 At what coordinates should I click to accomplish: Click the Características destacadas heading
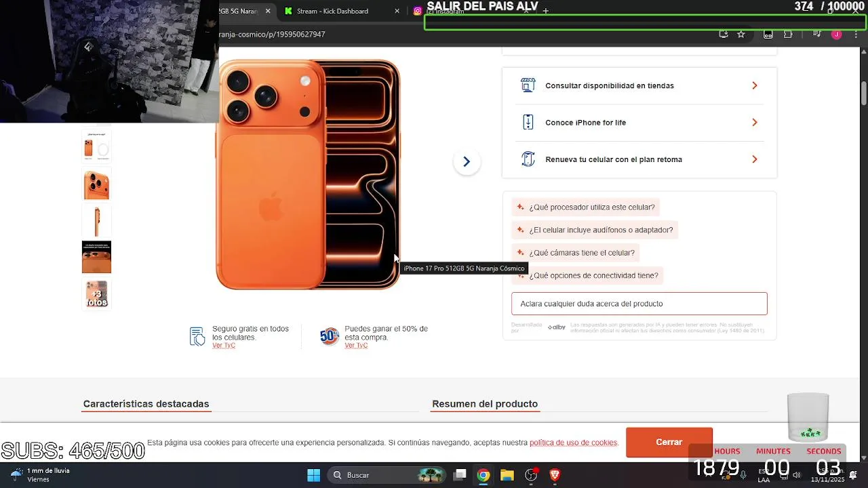pyautogui.click(x=146, y=404)
